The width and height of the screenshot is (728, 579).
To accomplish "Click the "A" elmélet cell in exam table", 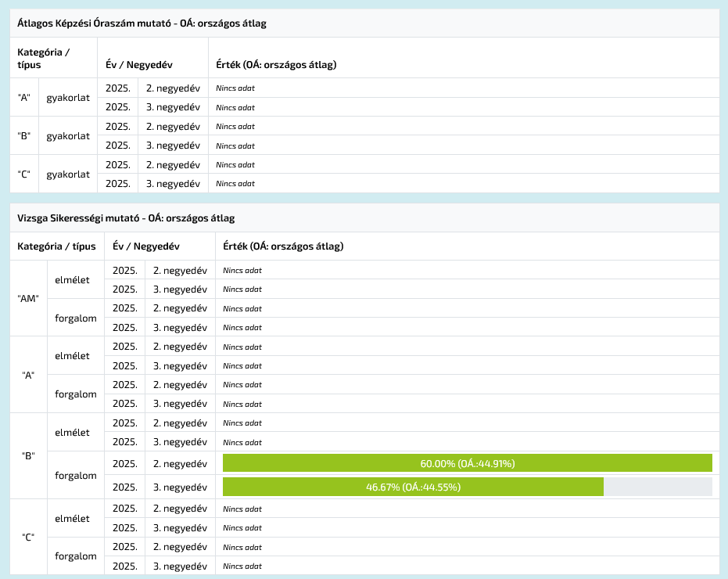I will (72, 356).
